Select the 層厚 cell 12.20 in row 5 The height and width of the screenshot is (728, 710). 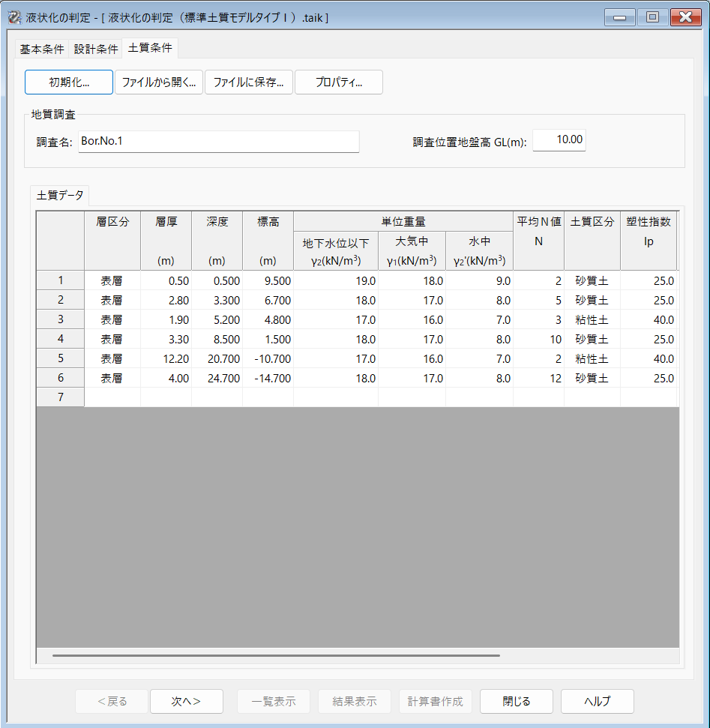tap(166, 358)
